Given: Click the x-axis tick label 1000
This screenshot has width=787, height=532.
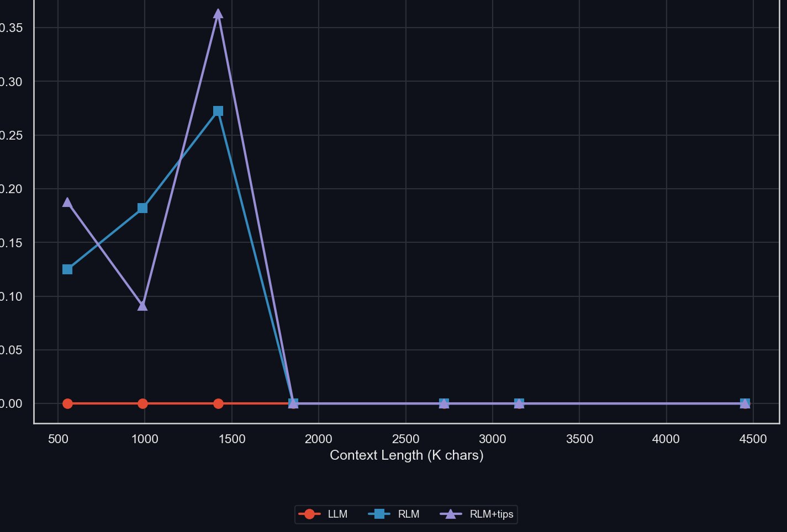Looking at the screenshot, I should (145, 439).
